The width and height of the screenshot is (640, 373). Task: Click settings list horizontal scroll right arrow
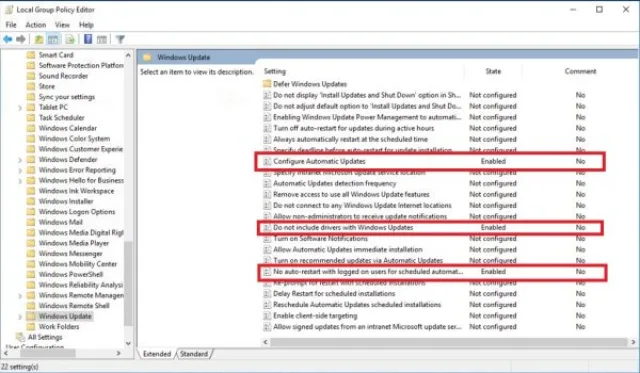coord(633,342)
